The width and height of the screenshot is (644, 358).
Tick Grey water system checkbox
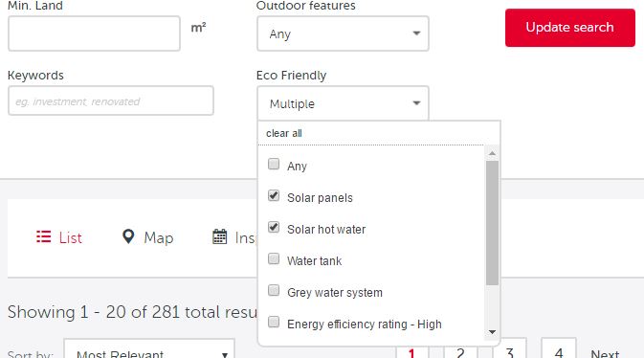(x=274, y=290)
